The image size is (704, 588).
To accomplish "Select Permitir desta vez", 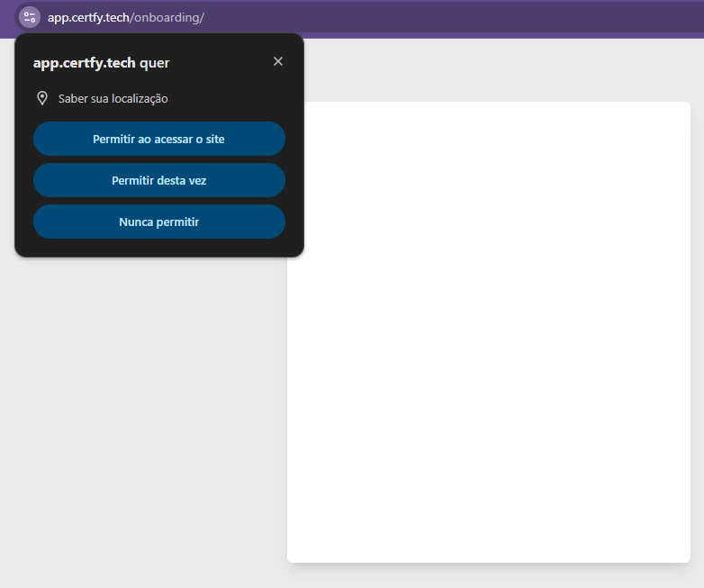I will coord(158,180).
